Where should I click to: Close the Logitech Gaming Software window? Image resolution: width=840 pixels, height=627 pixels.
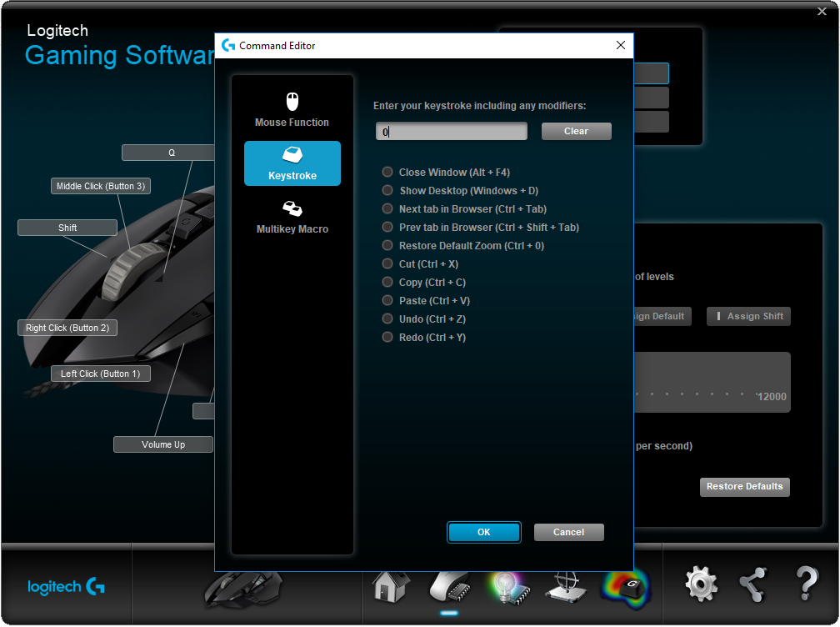point(822,11)
